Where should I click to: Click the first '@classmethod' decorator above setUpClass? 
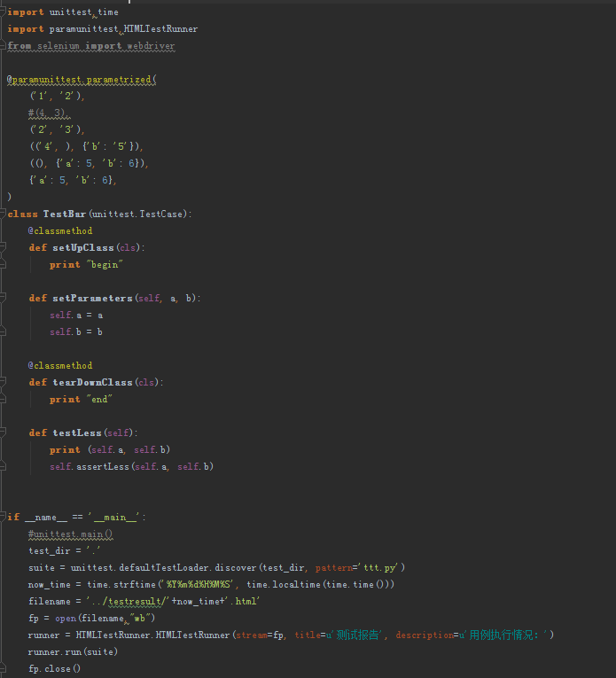tap(60, 231)
